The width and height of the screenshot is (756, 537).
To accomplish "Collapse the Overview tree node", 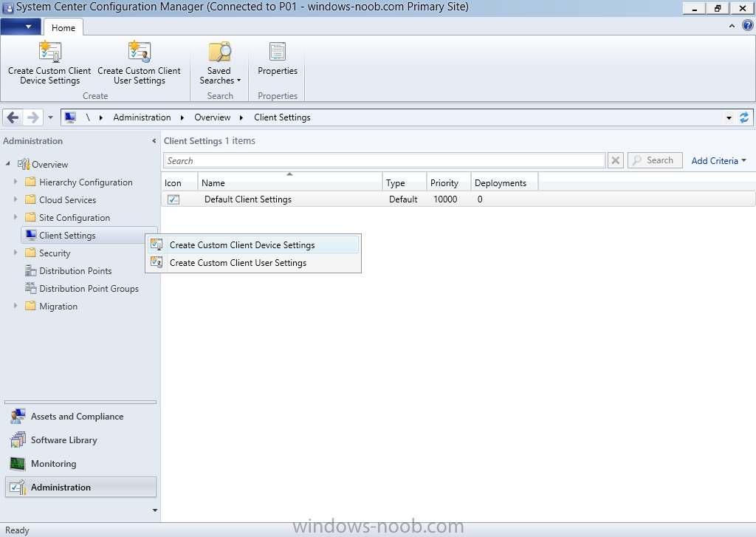I will 7,163.
